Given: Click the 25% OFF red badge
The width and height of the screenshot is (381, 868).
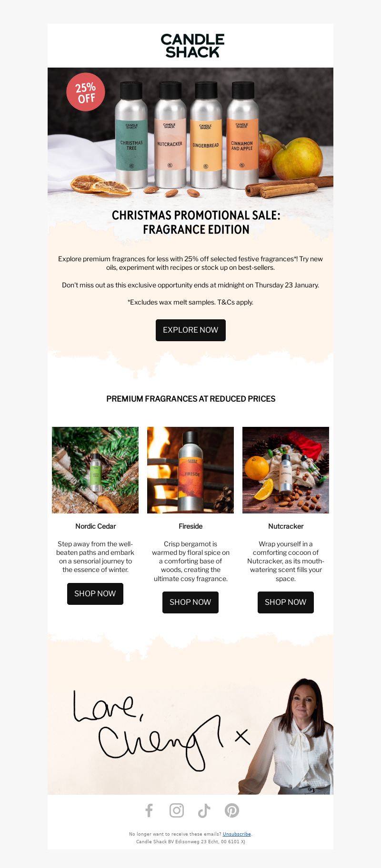Looking at the screenshot, I should 86,92.
